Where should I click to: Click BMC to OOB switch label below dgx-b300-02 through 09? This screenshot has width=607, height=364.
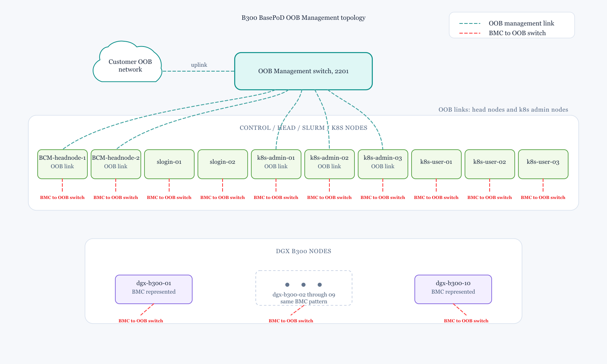291,321
